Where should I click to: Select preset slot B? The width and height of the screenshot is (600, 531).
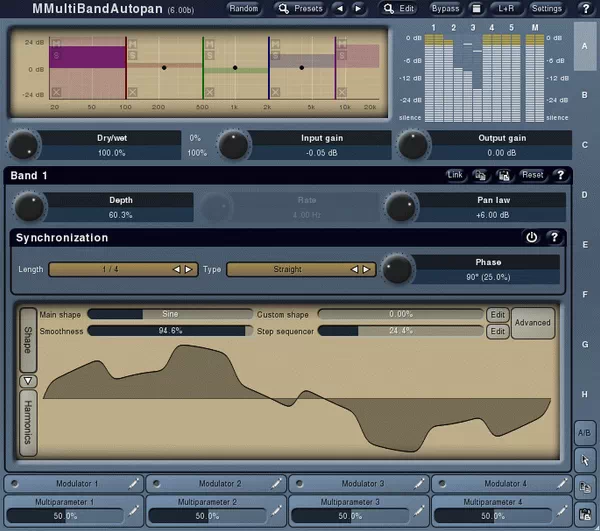(585, 95)
